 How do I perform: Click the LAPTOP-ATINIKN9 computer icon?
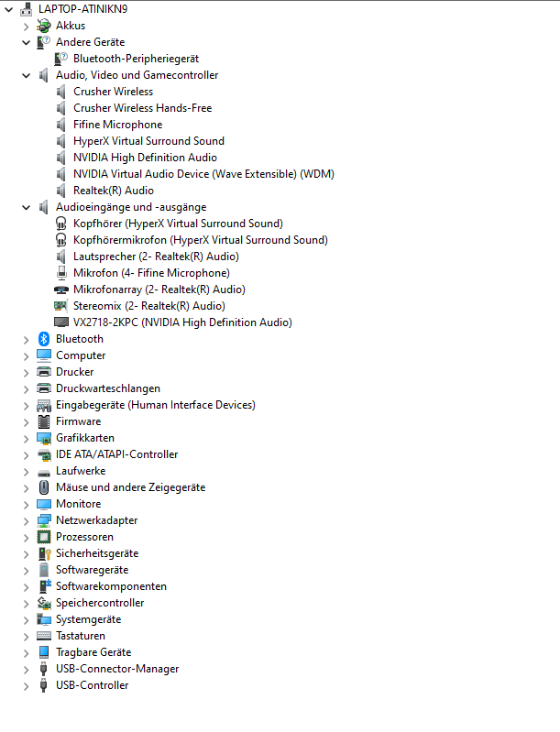click(x=27, y=9)
